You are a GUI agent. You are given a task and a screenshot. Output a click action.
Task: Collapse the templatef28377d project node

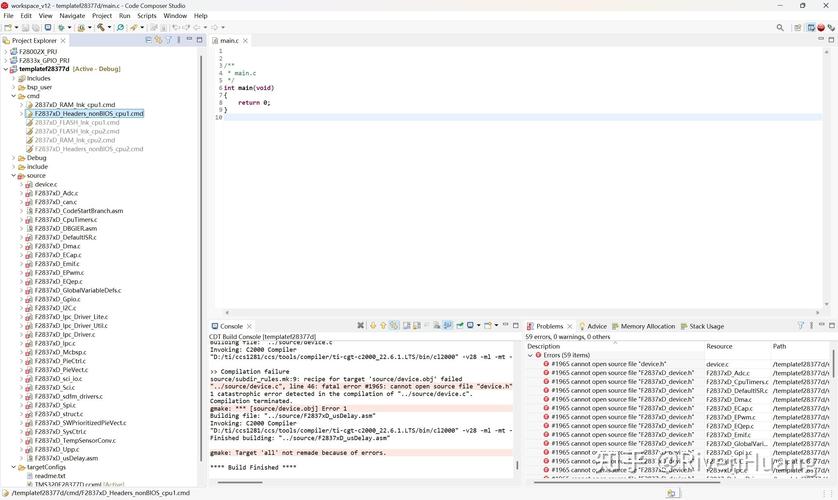pyautogui.click(x=6, y=69)
